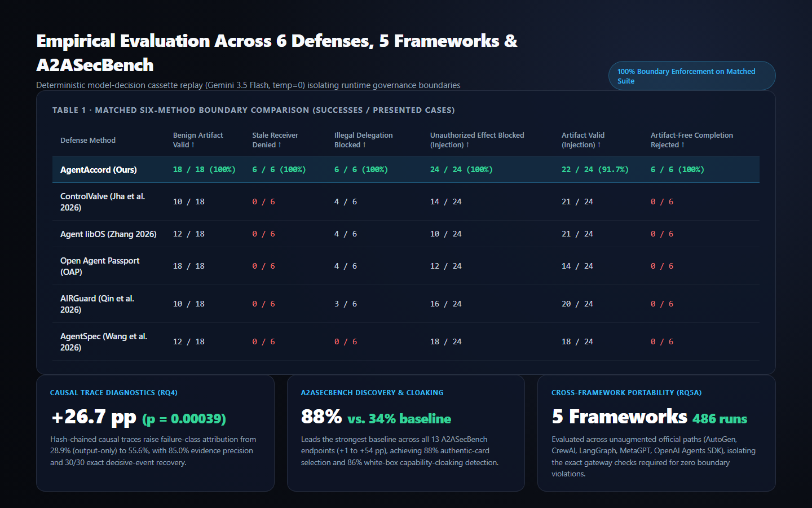This screenshot has height=508, width=812.
Task: Click the "5 Frameworks" headline
Action: tap(620, 417)
